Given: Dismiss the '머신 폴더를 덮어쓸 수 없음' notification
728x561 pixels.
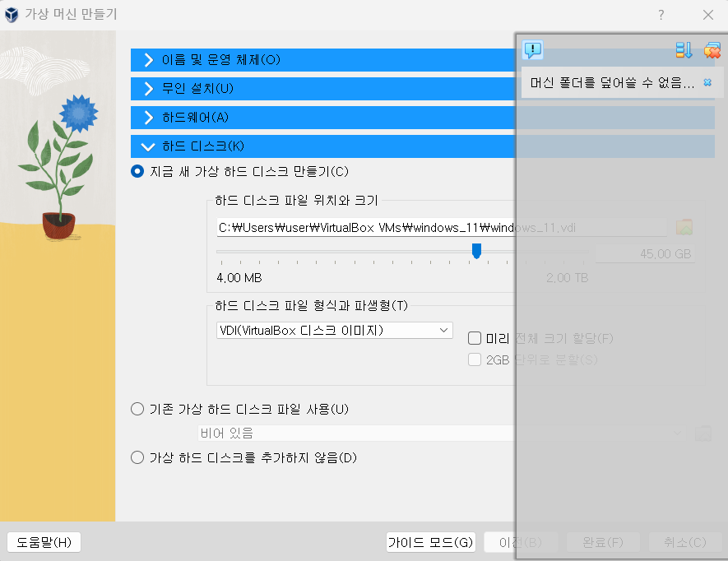Looking at the screenshot, I should [707, 82].
